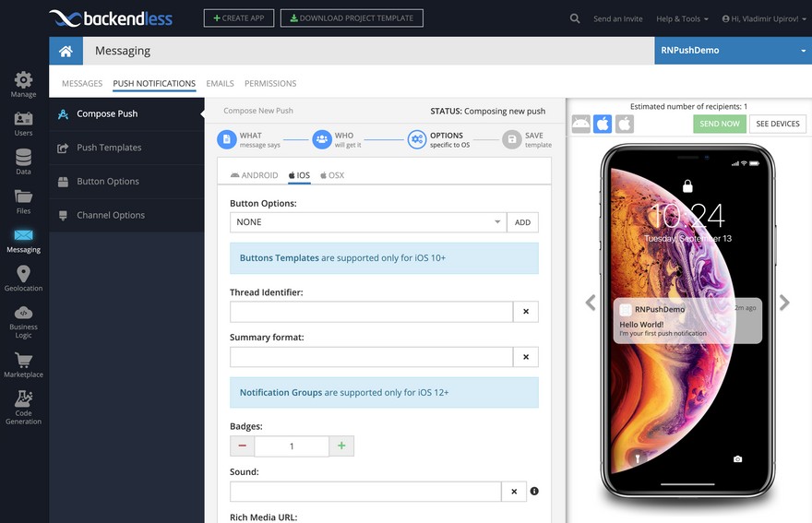Show next preview with right arrow
Viewport: 812px width, 523px height.
click(x=784, y=303)
